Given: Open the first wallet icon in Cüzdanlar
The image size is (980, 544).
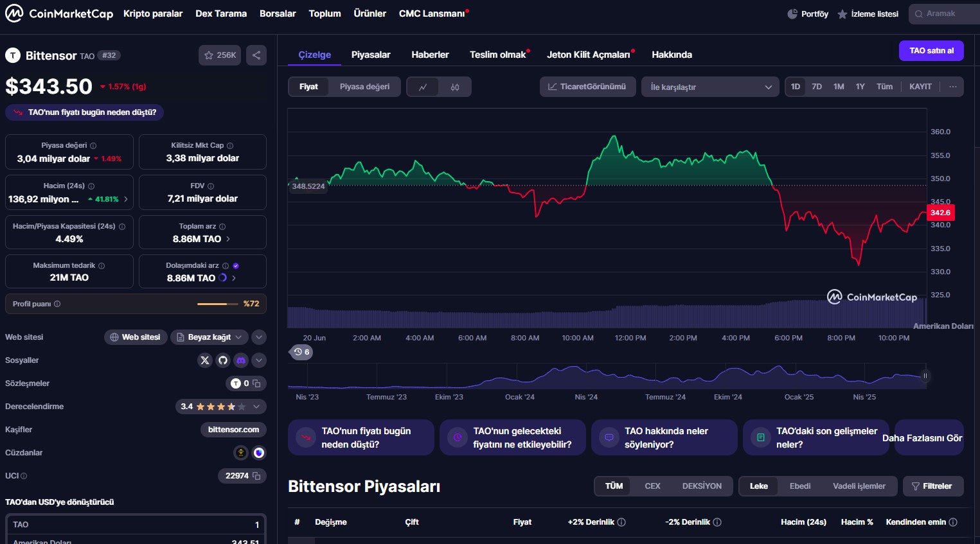Looking at the screenshot, I should pyautogui.click(x=241, y=453).
